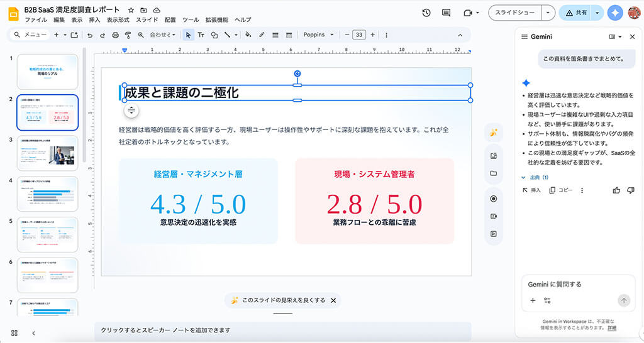Give thumbs down to Gemini response
Screen dimensions: 644x343
tap(631, 190)
